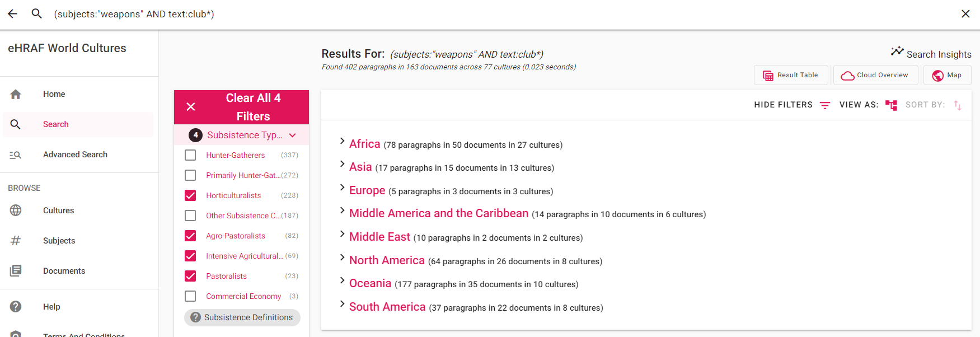Screen dimensions: 980x337
Task: Go to Advanced Search in sidebar
Action: 75,155
